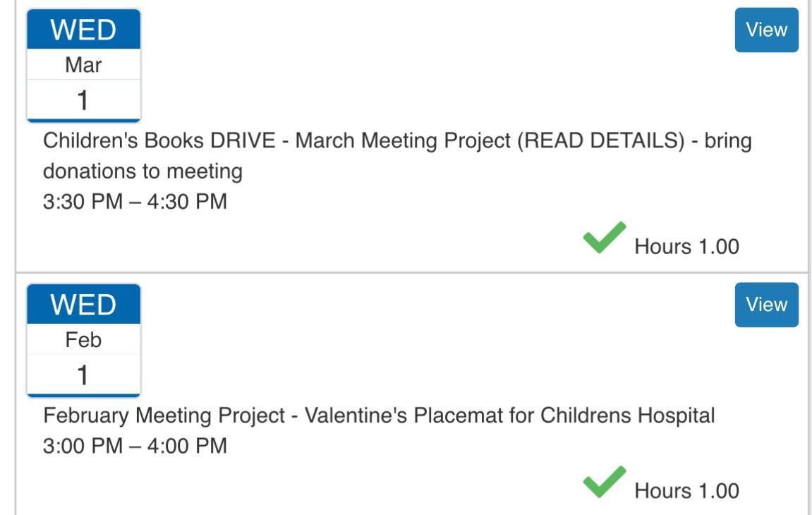This screenshot has width=812, height=515.
Task: Click green checkmark on the February event
Action: click(x=605, y=482)
